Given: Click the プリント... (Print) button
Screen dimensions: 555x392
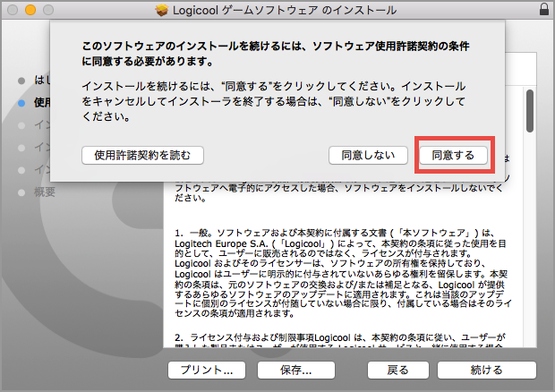Looking at the screenshot, I should click(x=207, y=370).
